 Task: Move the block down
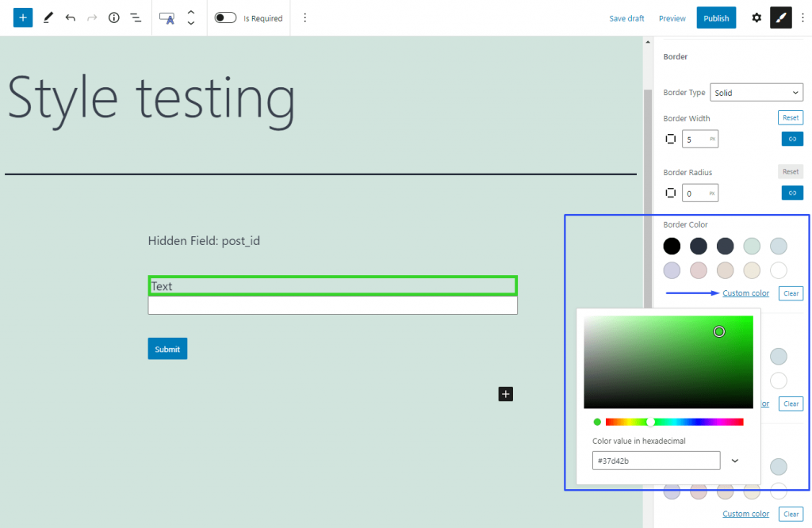coord(191,23)
